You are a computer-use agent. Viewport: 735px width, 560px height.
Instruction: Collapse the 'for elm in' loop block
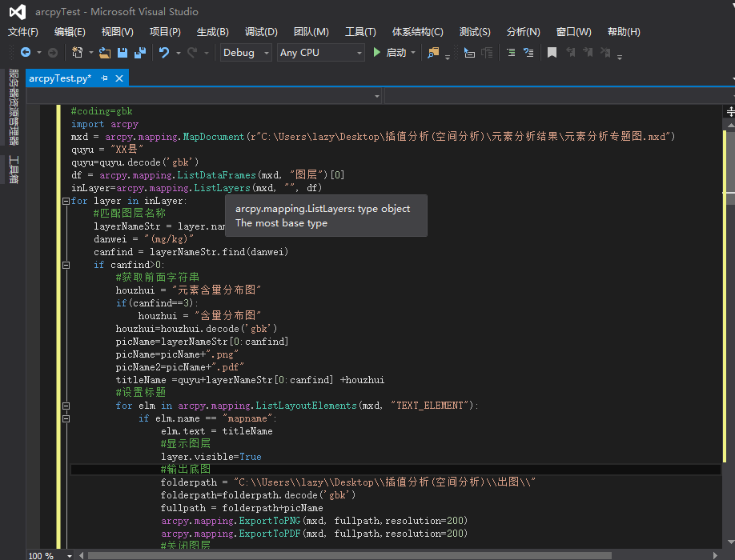(x=66, y=406)
